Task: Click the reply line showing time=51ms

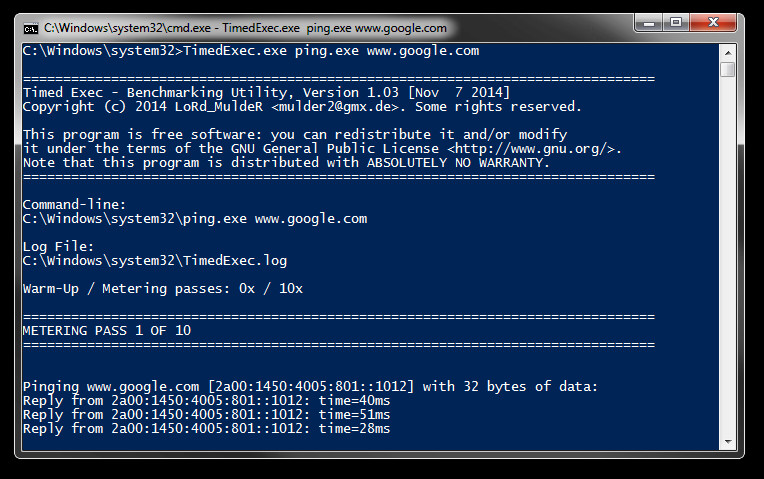Action: pyautogui.click(x=207, y=414)
